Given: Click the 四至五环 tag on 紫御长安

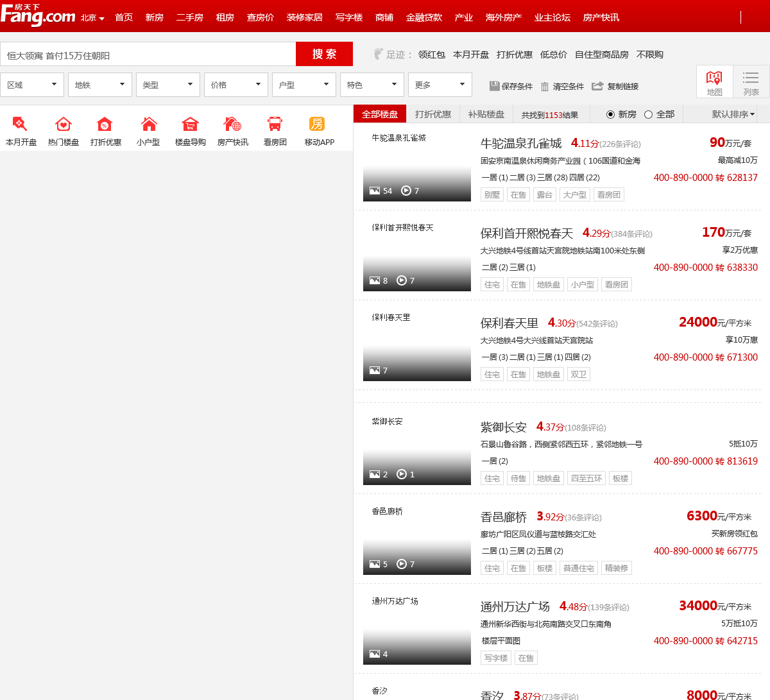Looking at the screenshot, I should point(586,478).
